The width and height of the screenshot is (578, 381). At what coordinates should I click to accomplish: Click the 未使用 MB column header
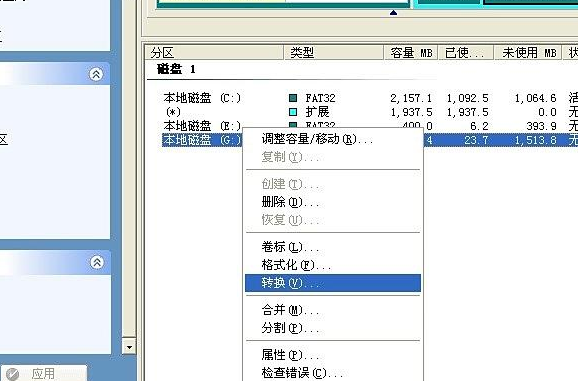tap(528, 53)
